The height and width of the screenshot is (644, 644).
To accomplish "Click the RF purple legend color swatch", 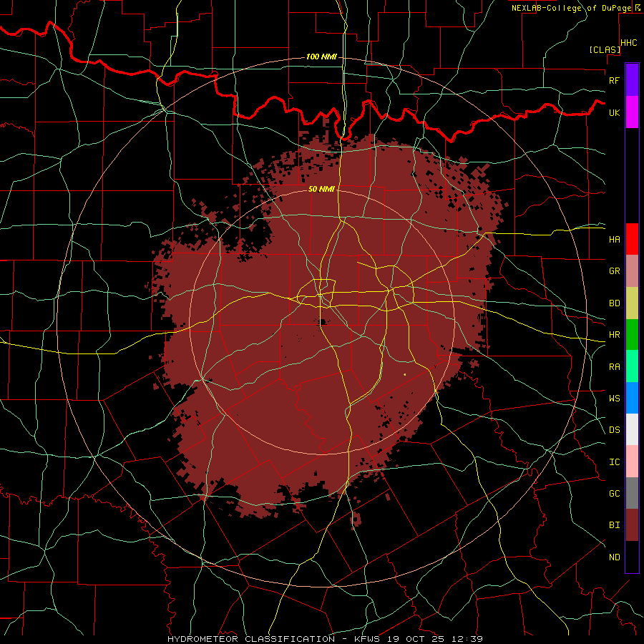I will tap(632, 79).
